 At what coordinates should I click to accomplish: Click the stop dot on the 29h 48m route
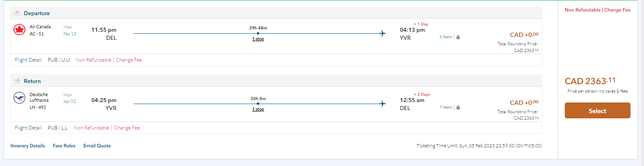[x=258, y=34]
